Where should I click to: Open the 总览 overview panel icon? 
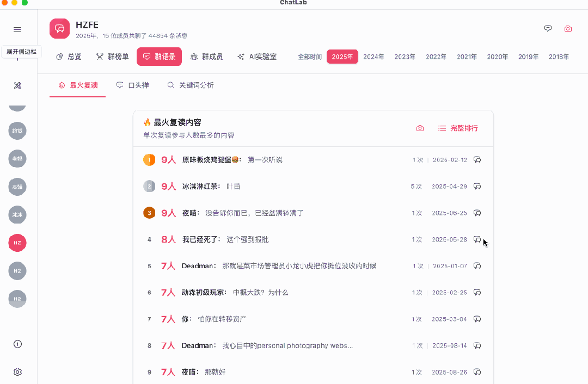69,56
